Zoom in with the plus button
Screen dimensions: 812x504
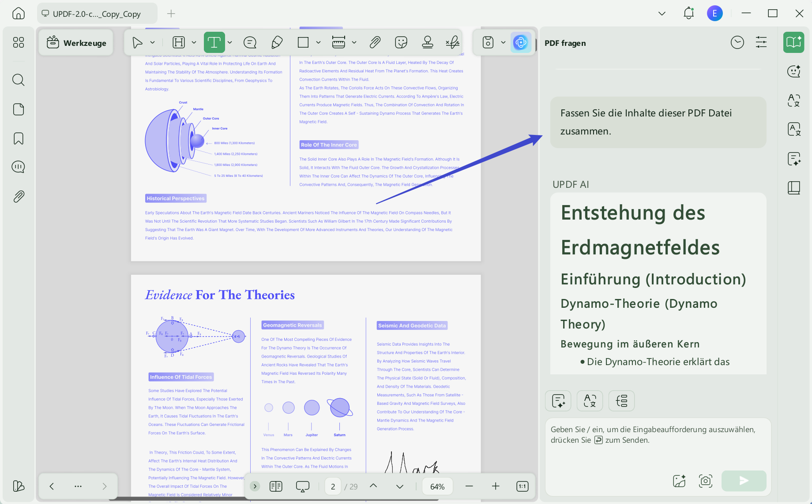tap(496, 486)
